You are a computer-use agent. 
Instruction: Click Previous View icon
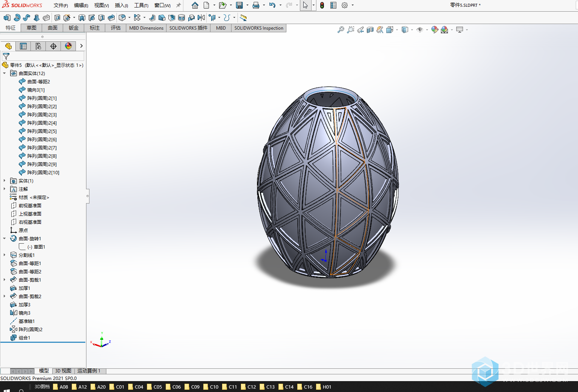coord(360,30)
